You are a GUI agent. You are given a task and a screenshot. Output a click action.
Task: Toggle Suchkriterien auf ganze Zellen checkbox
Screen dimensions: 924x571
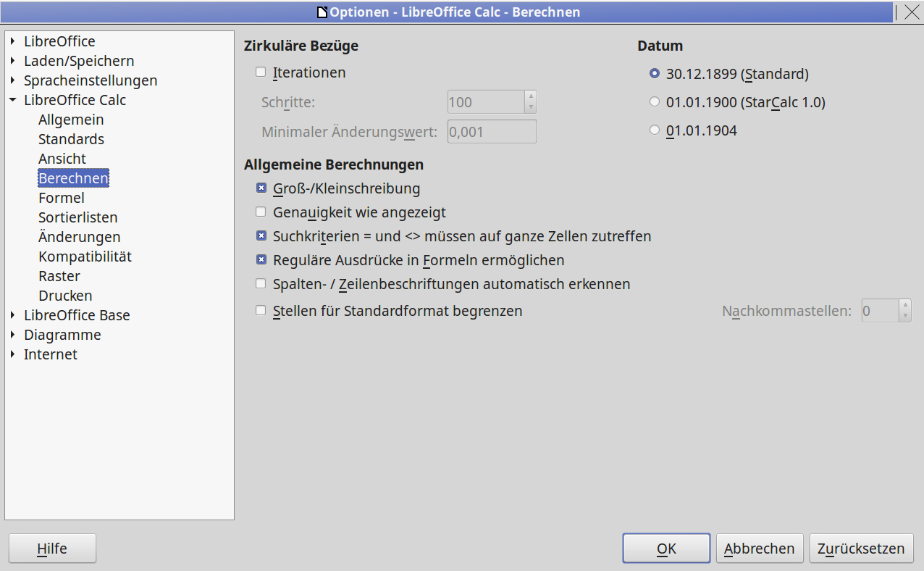click(x=261, y=236)
